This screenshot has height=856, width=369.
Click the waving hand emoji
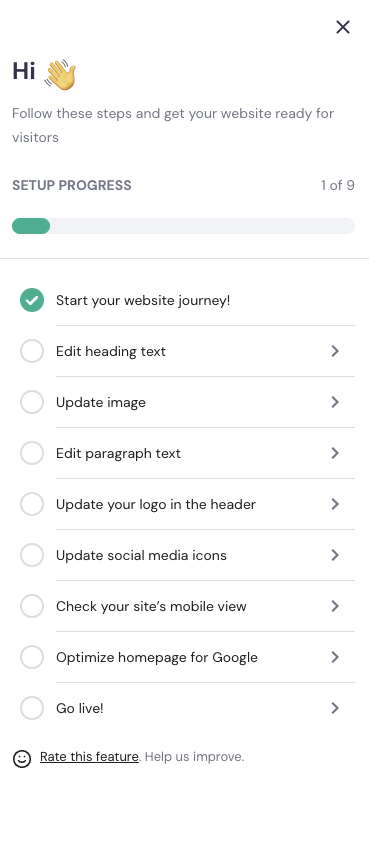[60, 75]
